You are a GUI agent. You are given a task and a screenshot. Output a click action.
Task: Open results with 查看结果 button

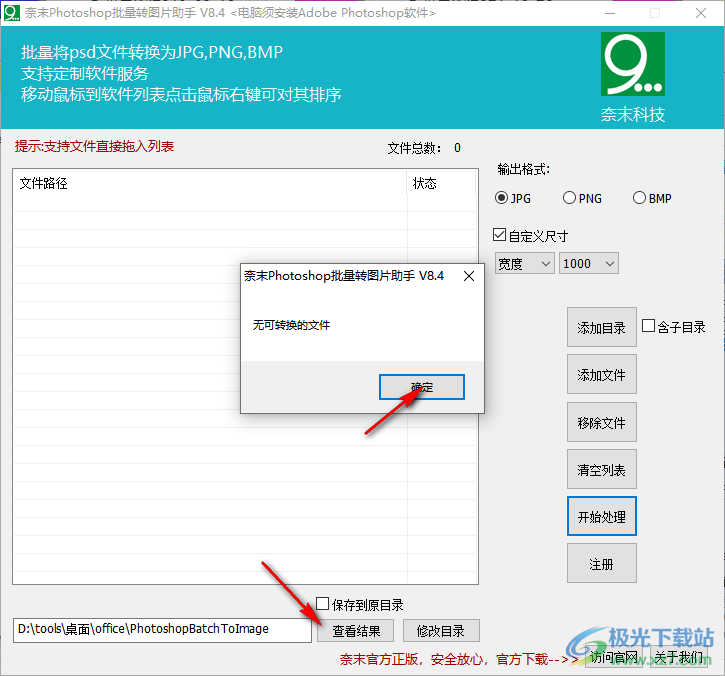tap(356, 631)
